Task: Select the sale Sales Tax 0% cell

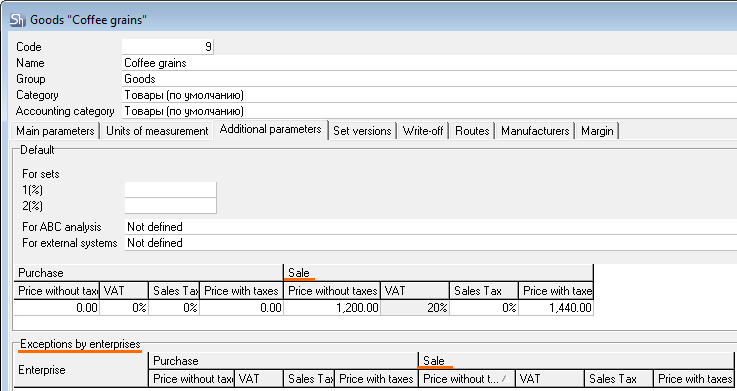Action: [x=484, y=308]
